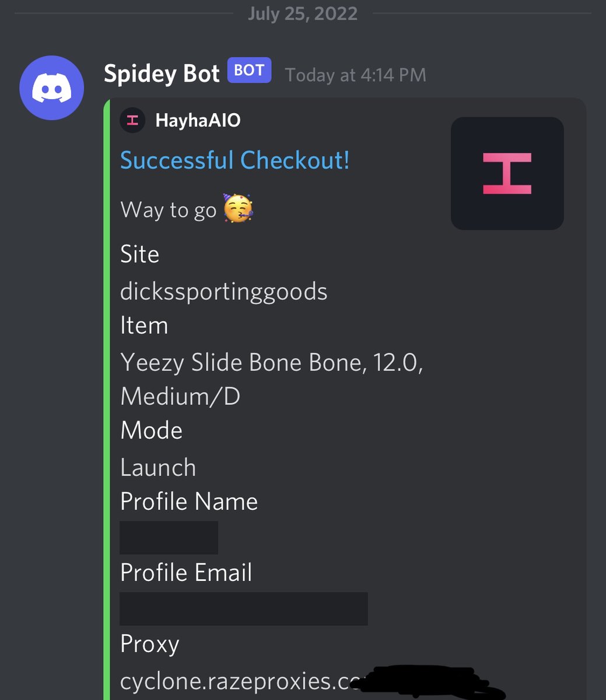Click the green embed side bar

pos(107,400)
